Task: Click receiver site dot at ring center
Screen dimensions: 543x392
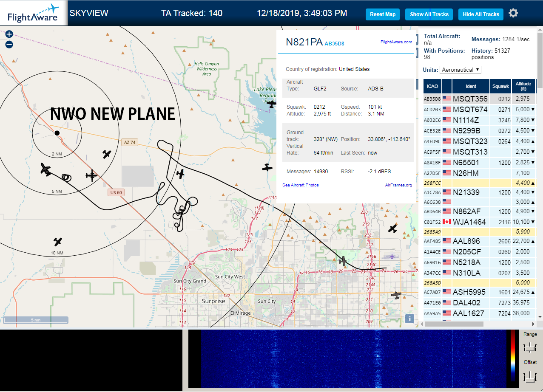Action: tap(57, 133)
